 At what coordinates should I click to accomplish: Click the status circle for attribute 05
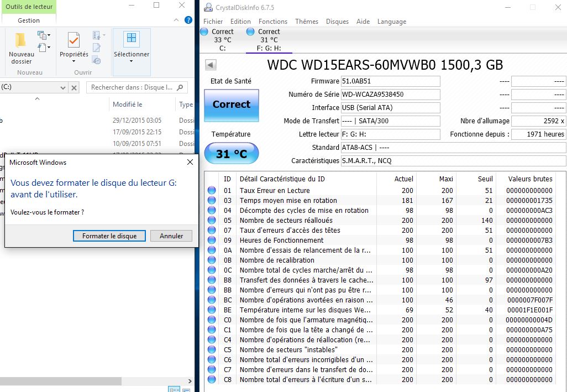212,221
